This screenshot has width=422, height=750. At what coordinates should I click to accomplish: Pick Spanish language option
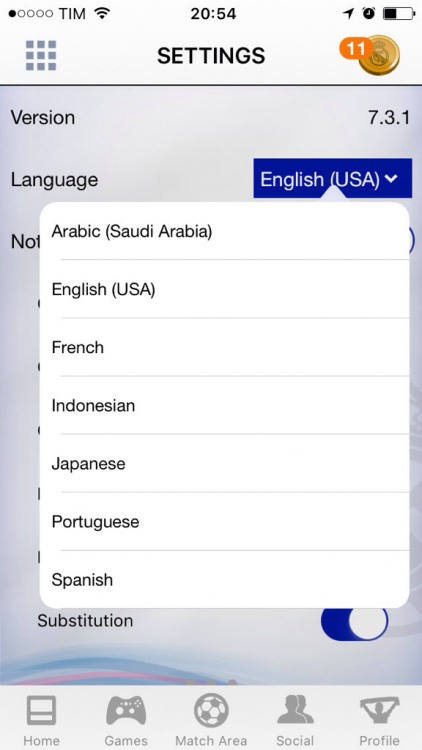point(224,580)
